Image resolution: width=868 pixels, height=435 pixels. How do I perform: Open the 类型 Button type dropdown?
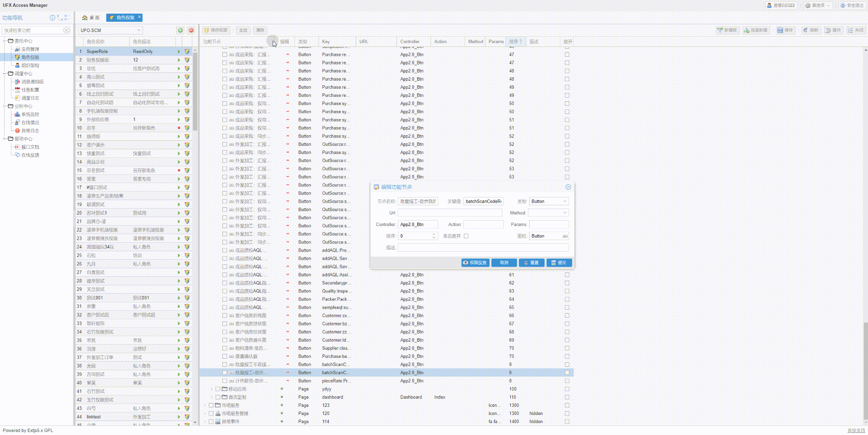(565, 201)
